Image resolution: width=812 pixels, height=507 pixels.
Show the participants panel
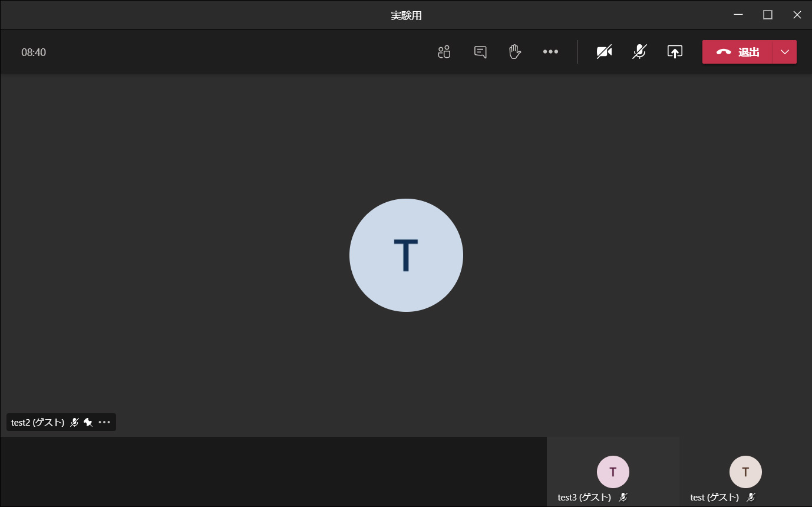(x=444, y=52)
